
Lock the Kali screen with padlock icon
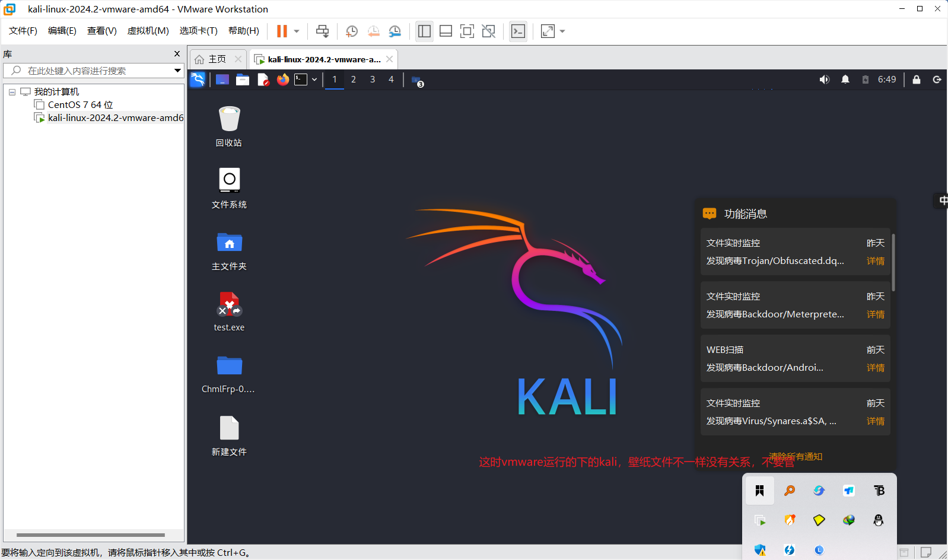[917, 79]
